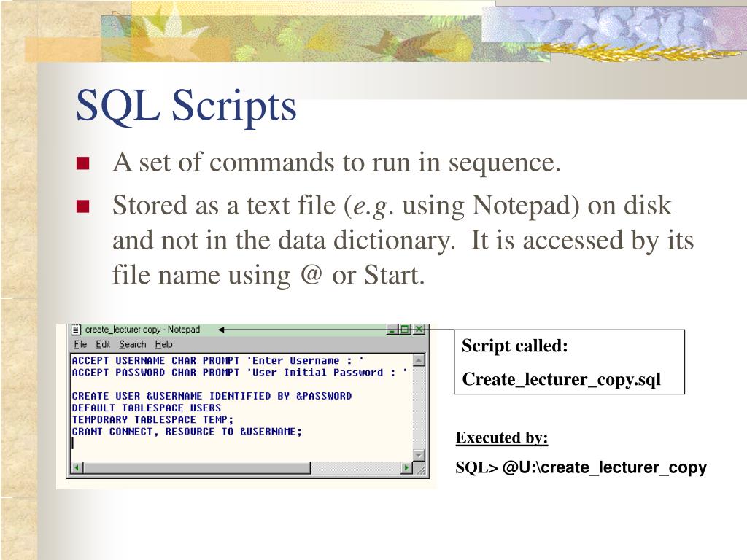The height and width of the screenshot is (560, 747).
Task: Click the 'SQL> @U:\create_lecturer_copy' command text
Action: click(x=581, y=467)
